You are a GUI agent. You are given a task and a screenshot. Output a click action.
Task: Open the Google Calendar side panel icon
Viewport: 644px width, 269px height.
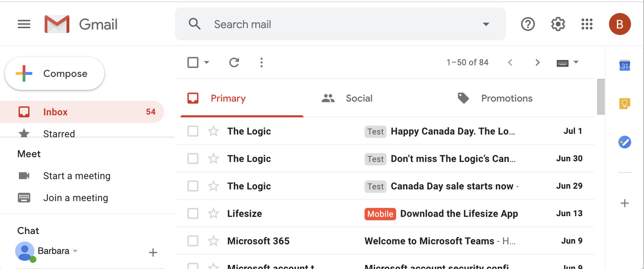pos(624,66)
